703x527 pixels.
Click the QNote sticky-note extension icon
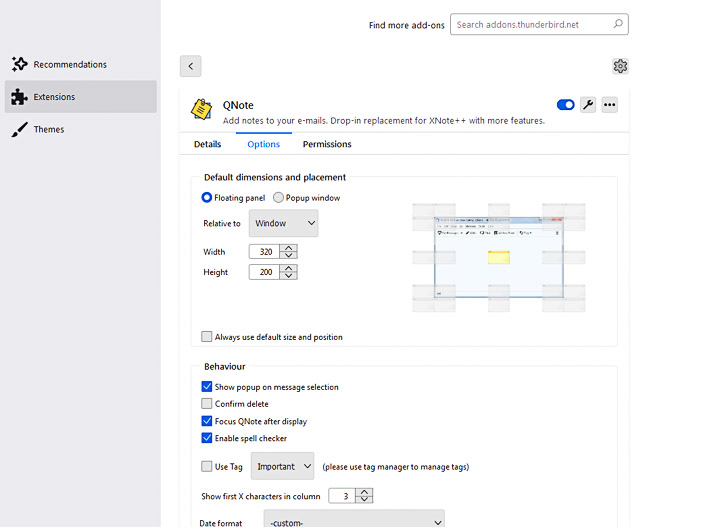201,109
